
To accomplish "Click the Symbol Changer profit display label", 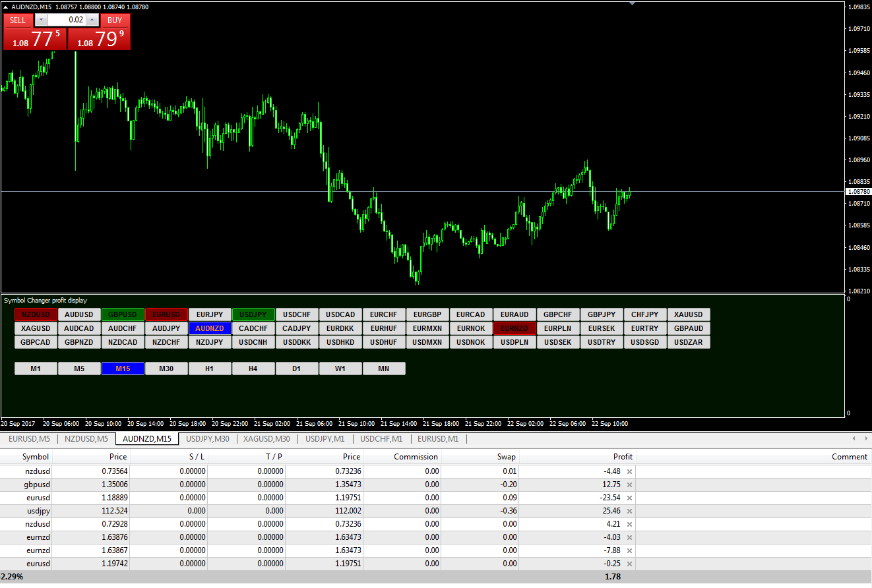I will click(46, 300).
